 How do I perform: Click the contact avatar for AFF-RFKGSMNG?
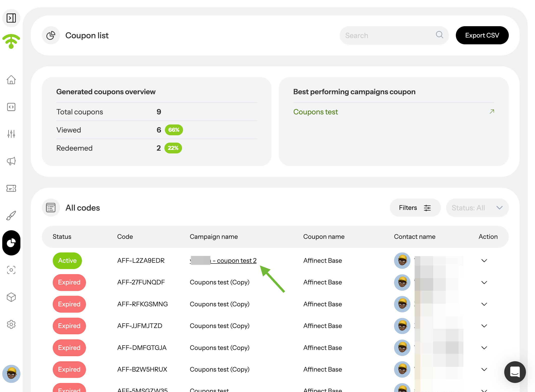[402, 304]
